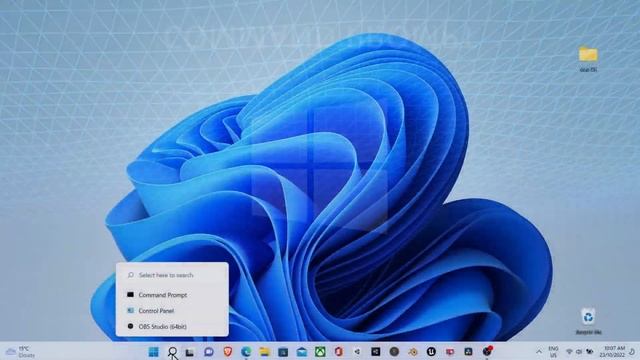Viewport: 640px width, 360px height.
Task: Click the battery tray icon
Action: click(x=589, y=351)
